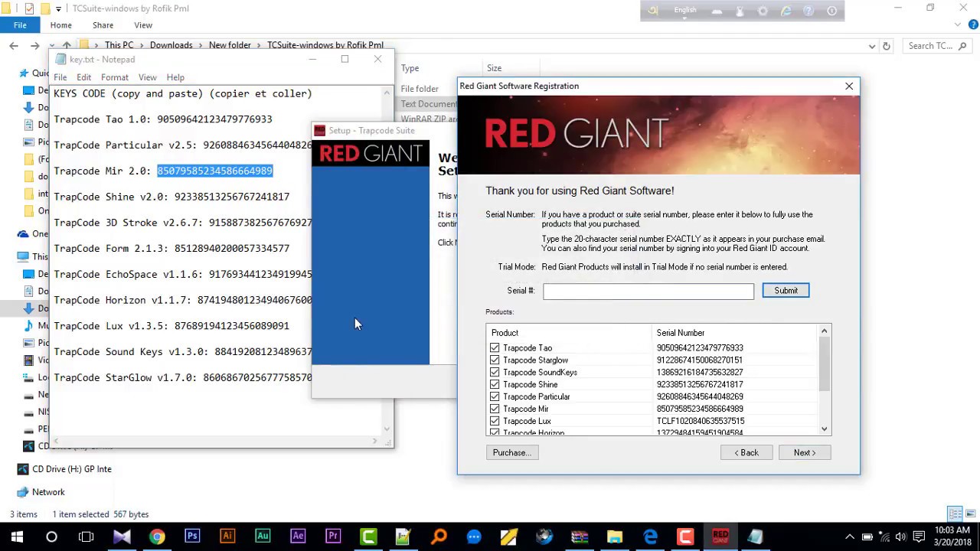Image resolution: width=980 pixels, height=551 pixels.
Task: Open Adobe Photoshop taskbar icon
Action: 192,536
